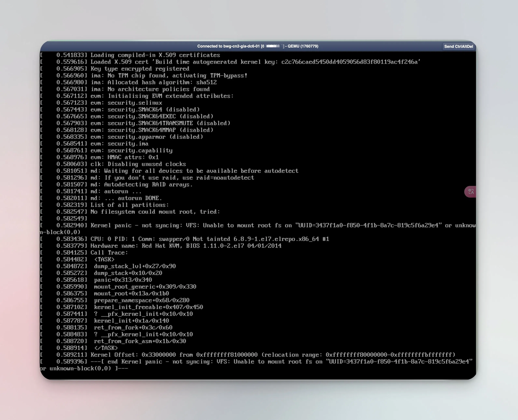Click the 'evm: security.apparmor (disabled)' line
Viewport: 518px width, 420px height.
tap(147, 137)
